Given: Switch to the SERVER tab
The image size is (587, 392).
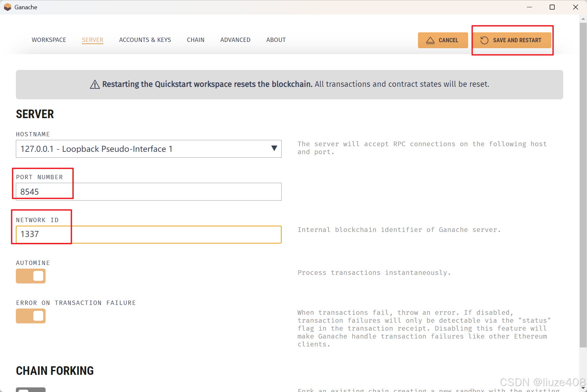Looking at the screenshot, I should point(92,40).
